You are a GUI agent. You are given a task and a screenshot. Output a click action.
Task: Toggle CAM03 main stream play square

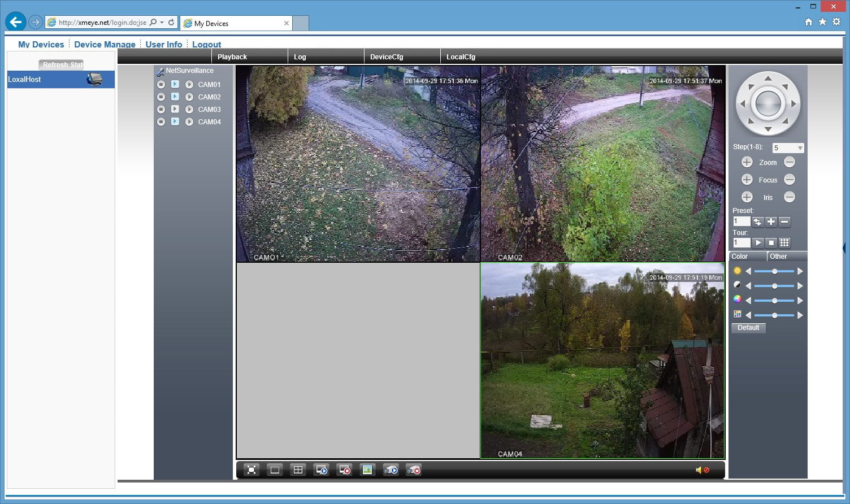[175, 109]
